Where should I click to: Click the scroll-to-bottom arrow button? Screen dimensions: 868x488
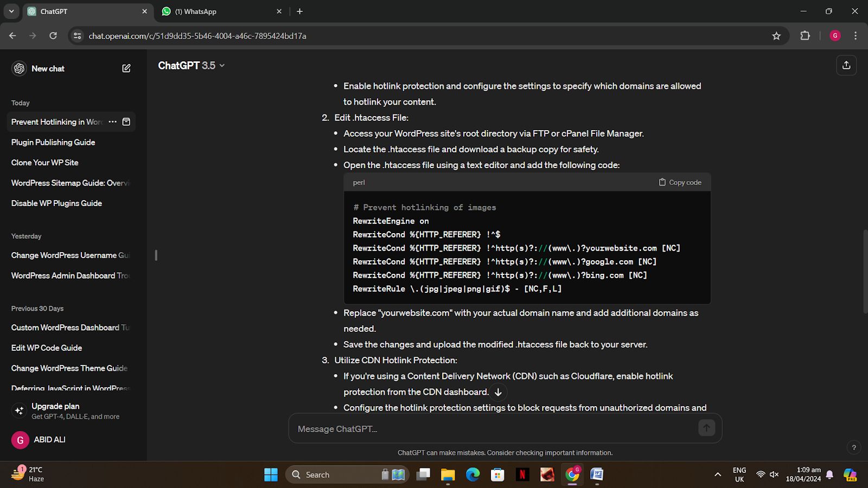click(498, 392)
